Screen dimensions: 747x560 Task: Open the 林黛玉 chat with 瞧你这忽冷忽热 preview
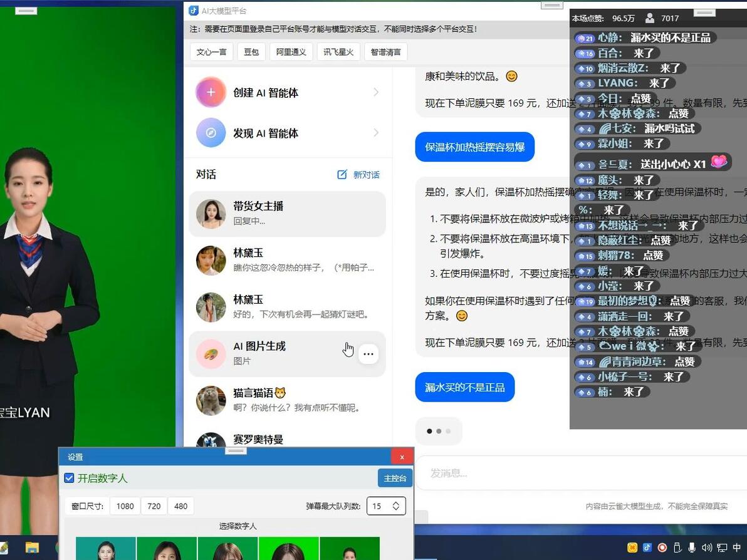point(287,260)
